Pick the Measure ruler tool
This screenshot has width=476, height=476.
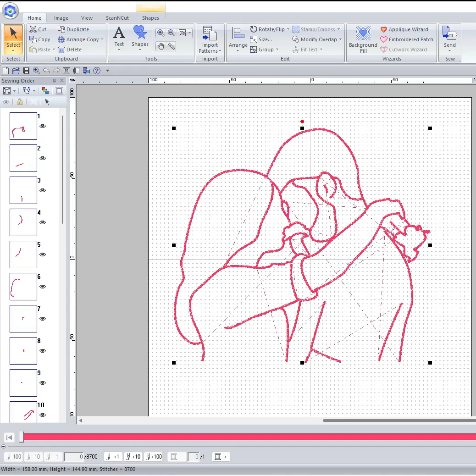[172, 46]
